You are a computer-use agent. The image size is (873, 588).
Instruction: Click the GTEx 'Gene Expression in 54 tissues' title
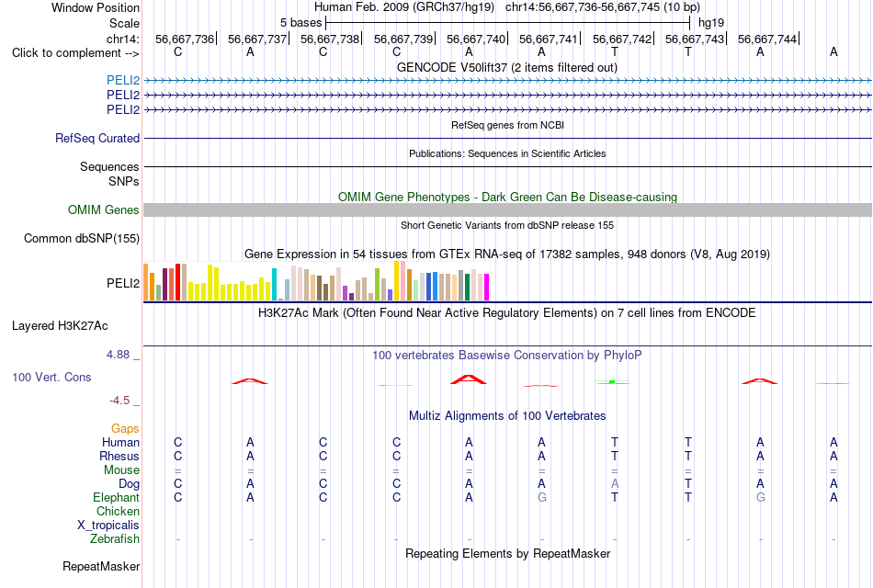(507, 254)
